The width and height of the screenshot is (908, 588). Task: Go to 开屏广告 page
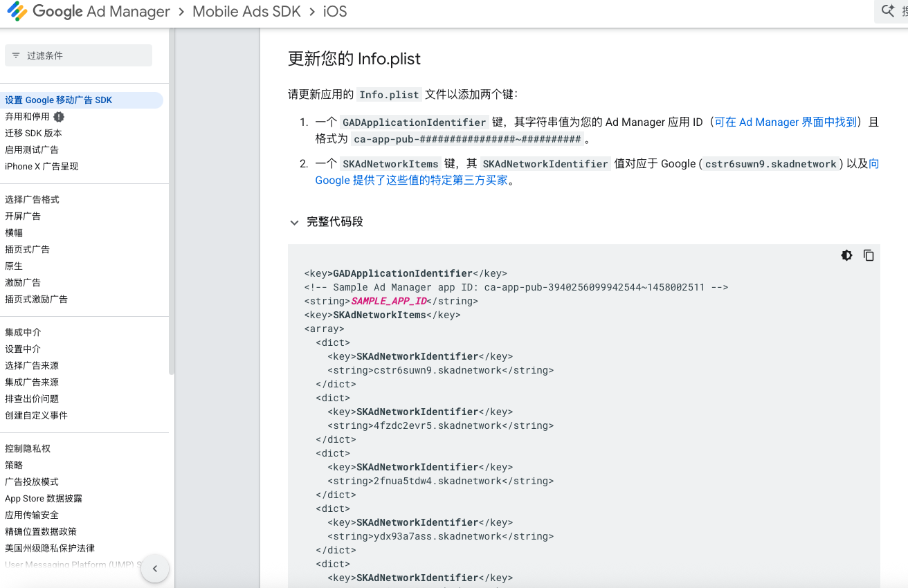click(x=23, y=217)
